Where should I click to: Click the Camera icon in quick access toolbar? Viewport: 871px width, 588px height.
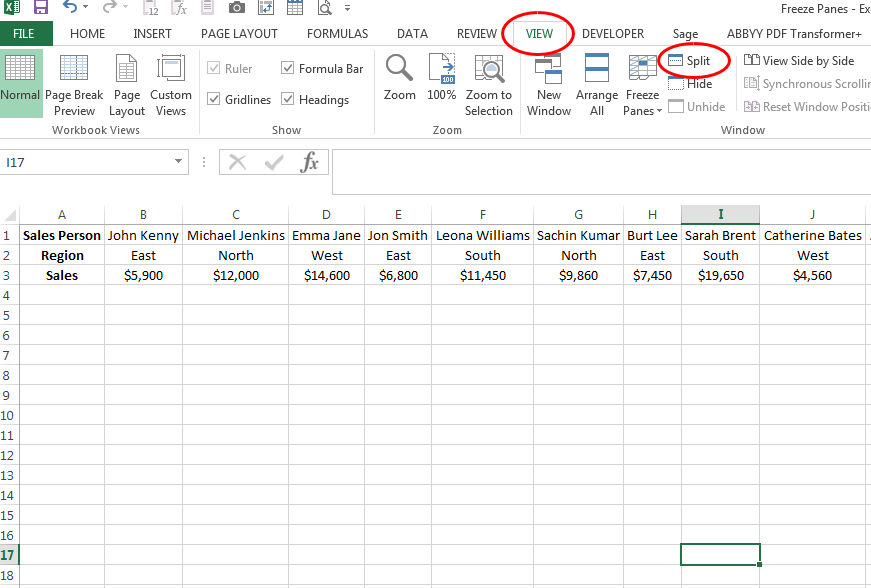click(x=237, y=8)
